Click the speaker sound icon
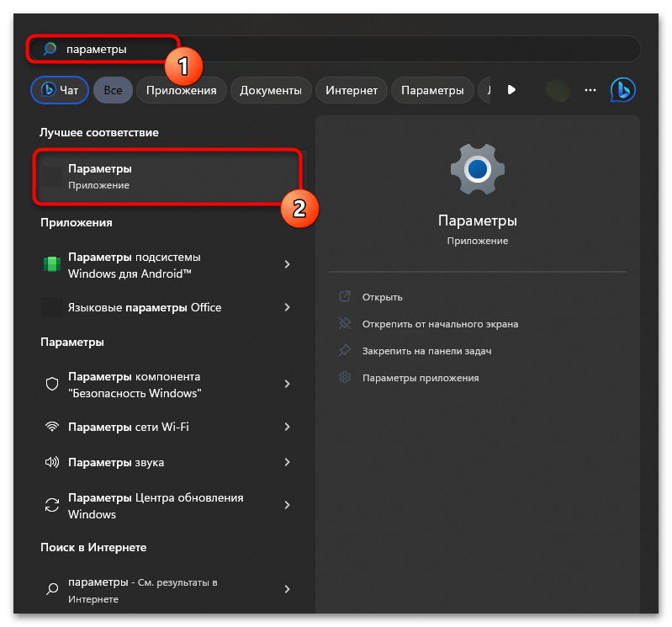Image resolution: width=672 pixels, height=627 pixels. tap(52, 462)
